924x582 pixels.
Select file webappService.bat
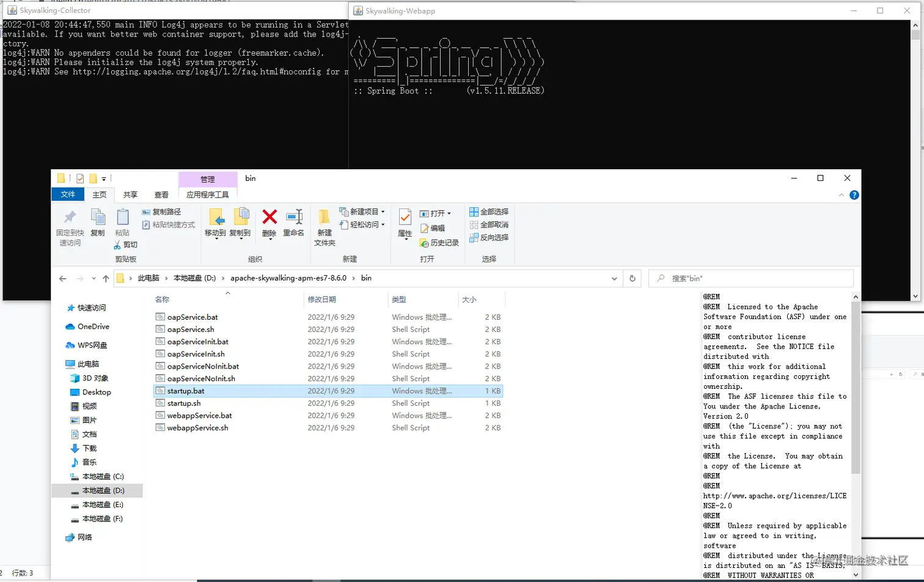point(328,415)
